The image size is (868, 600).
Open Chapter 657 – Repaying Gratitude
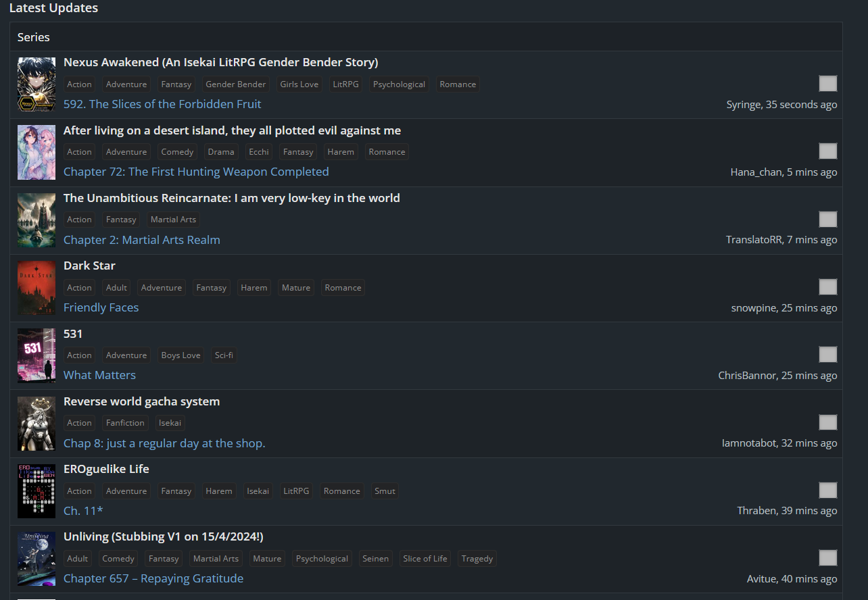pyautogui.click(x=153, y=578)
